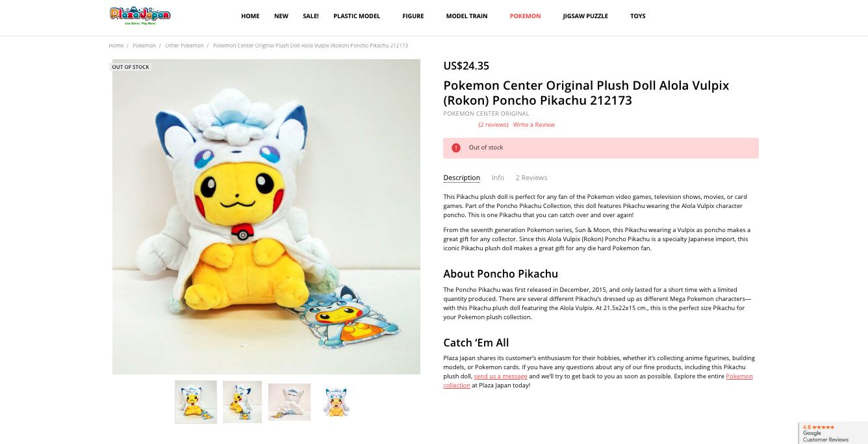Click the Plaza Japan logo
868x444 pixels.
click(140, 16)
